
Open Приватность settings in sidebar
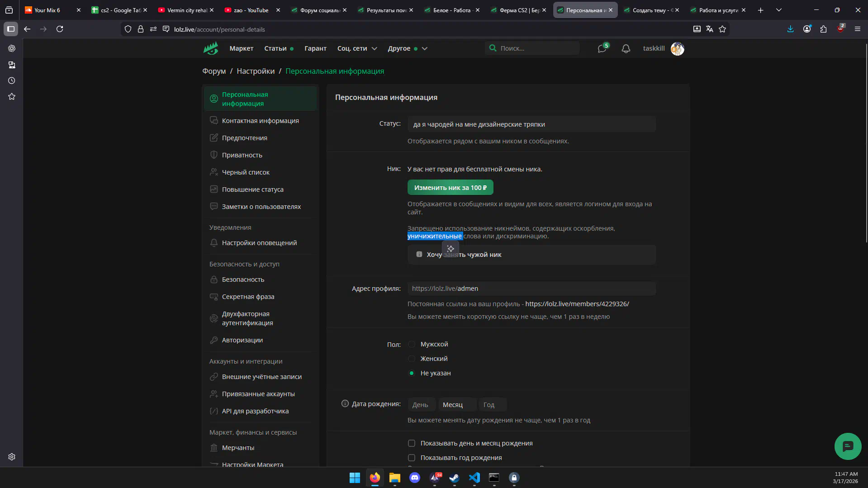[242, 155]
